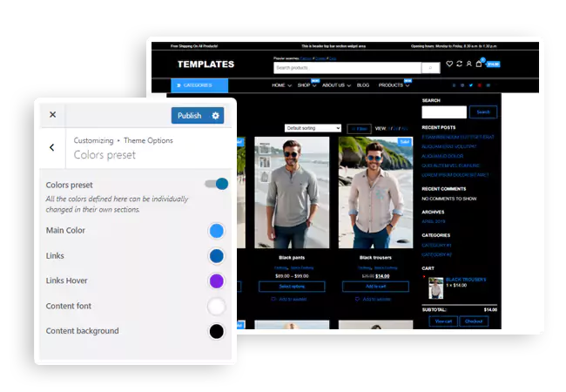Click the Black pants product title
Image resolution: width=566 pixels, height=392 pixels.
(292, 258)
